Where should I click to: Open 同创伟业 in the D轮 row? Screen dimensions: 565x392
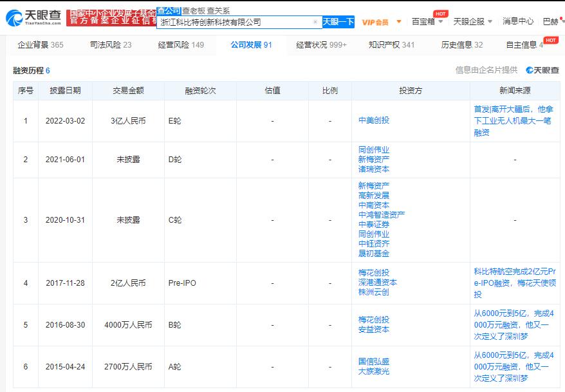click(x=374, y=149)
